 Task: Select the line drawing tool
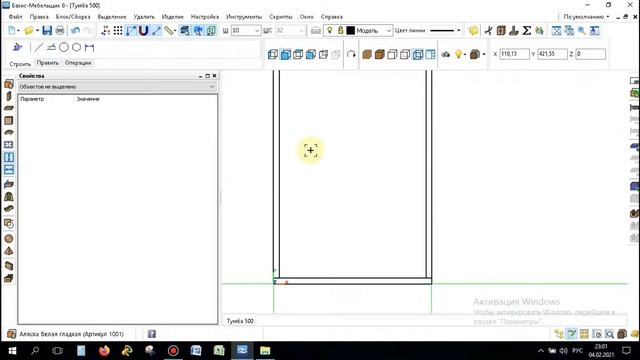38,47
